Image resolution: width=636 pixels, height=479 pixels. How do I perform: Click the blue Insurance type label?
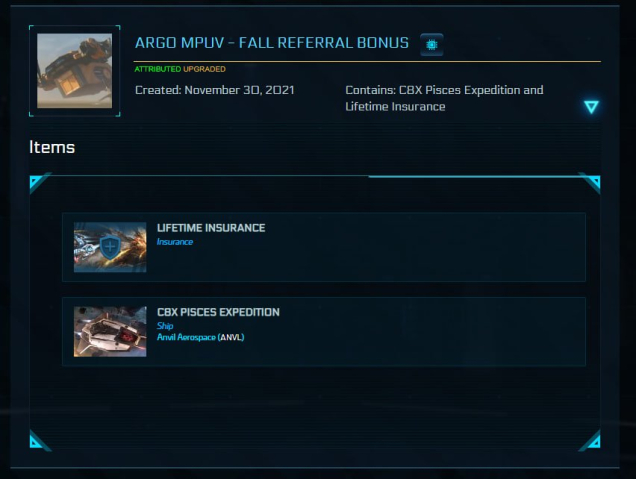coord(175,242)
